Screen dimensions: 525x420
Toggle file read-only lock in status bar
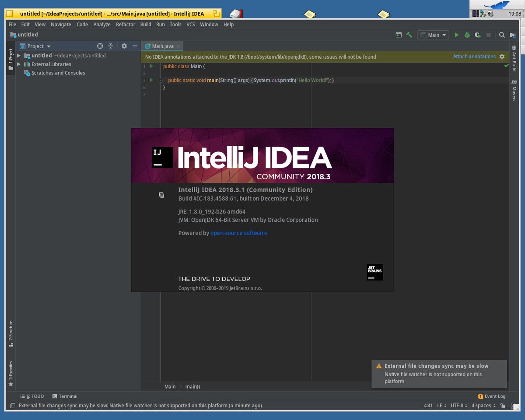coord(503,406)
